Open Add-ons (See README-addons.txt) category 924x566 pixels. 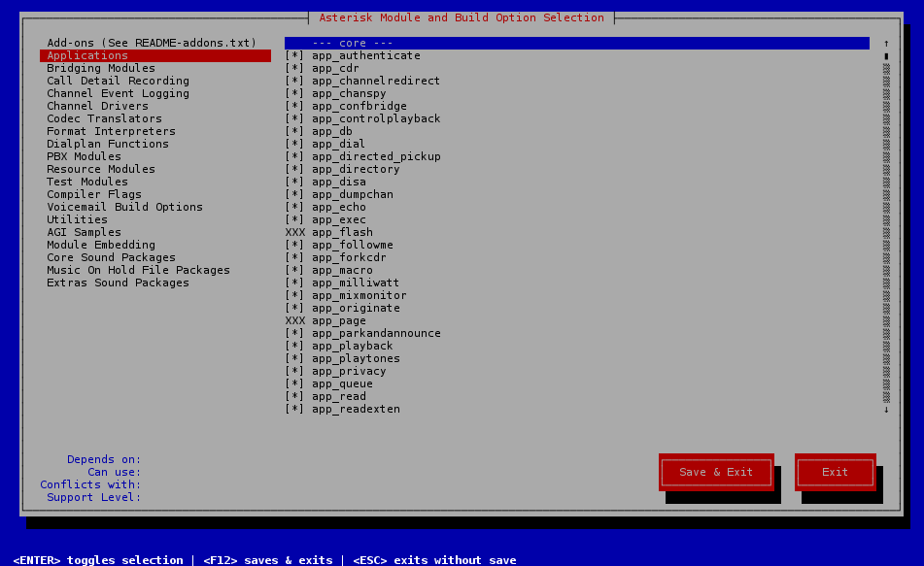[152, 43]
